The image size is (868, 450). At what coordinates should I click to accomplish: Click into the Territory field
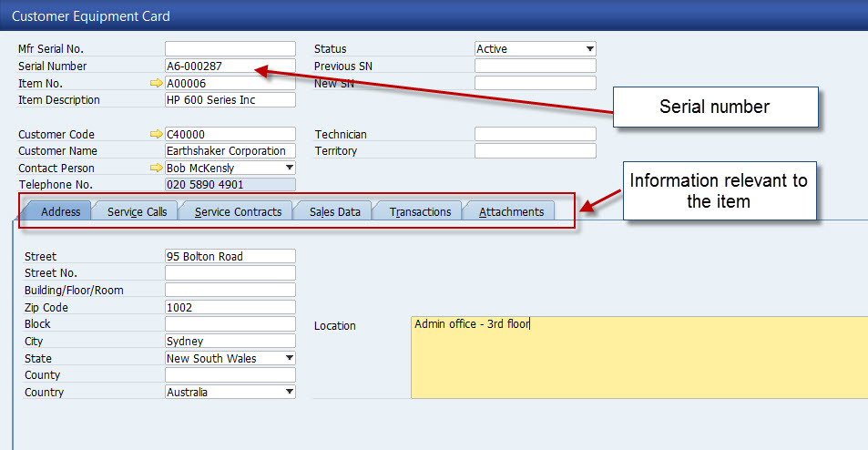pyautogui.click(x=535, y=151)
